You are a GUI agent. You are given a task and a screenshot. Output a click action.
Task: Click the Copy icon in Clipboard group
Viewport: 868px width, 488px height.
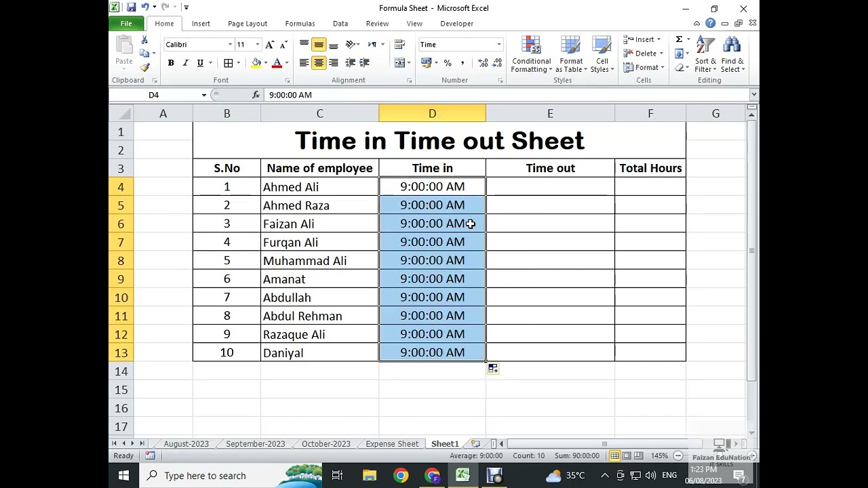pyautogui.click(x=144, y=54)
